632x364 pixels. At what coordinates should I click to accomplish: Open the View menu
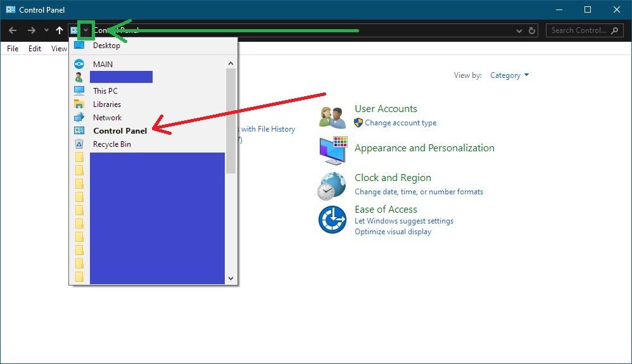(x=59, y=48)
